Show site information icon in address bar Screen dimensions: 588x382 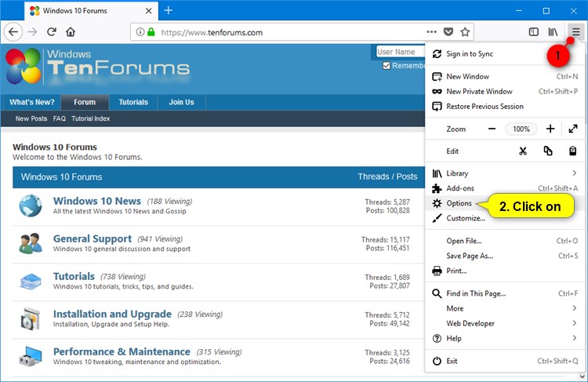pos(140,32)
